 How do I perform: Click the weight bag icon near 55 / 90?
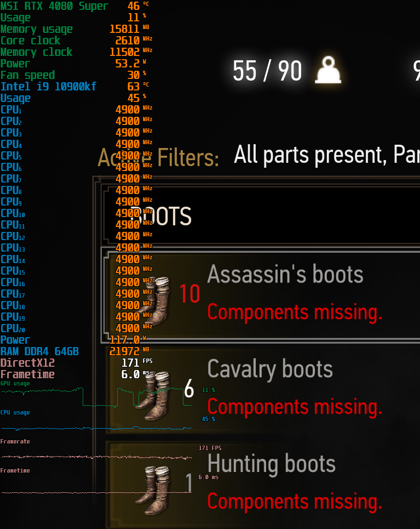click(x=328, y=70)
